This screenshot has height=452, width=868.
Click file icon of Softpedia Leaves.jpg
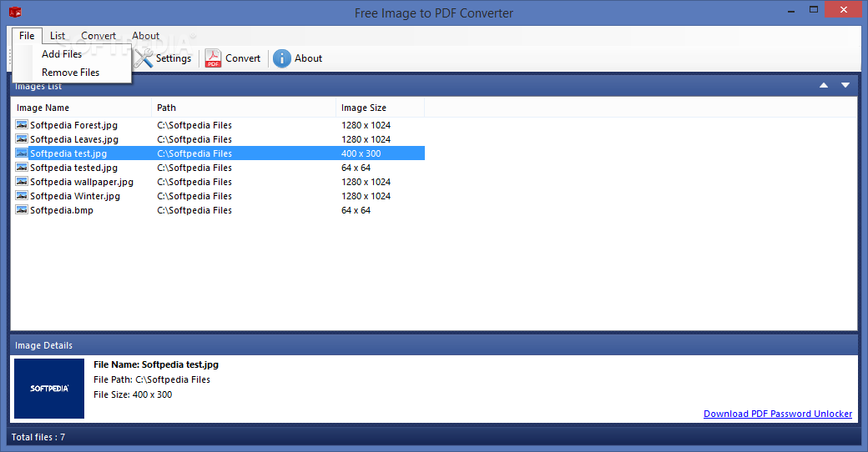pos(22,139)
